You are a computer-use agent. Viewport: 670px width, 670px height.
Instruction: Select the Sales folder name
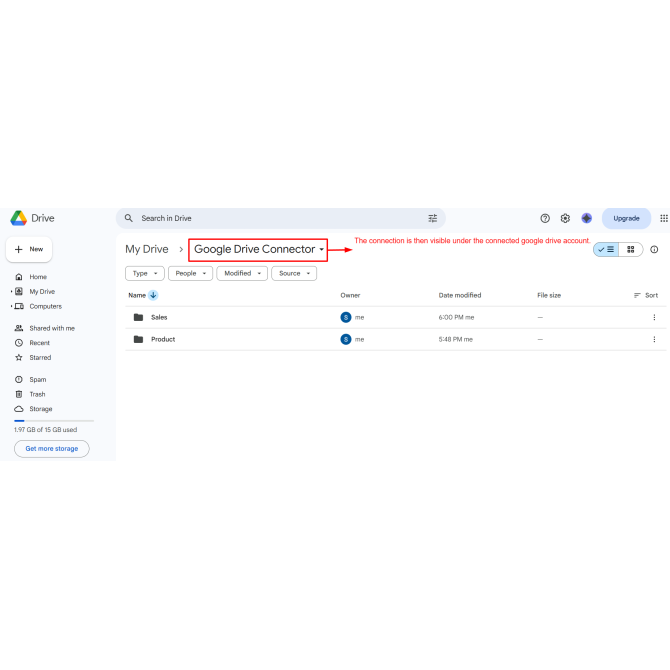click(x=159, y=317)
